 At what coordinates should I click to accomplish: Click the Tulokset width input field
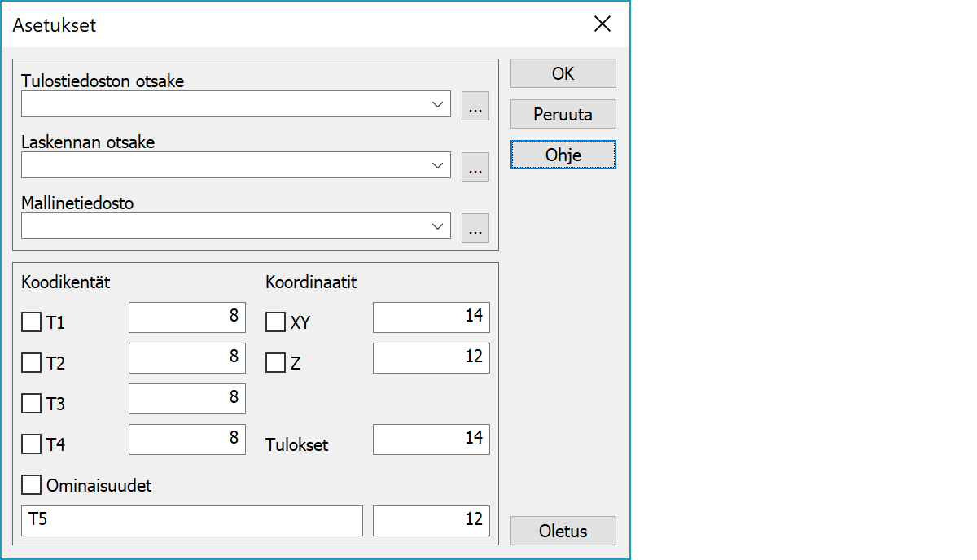pos(431,440)
